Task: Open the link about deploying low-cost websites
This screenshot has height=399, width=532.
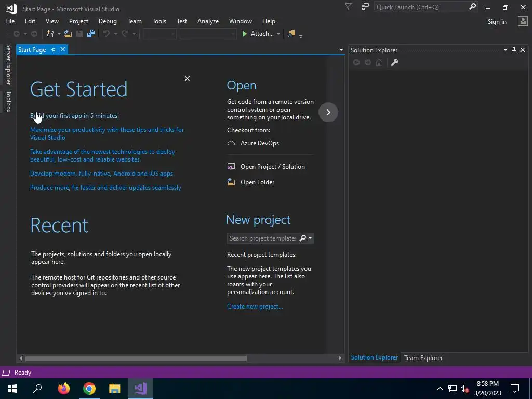Action: point(102,155)
